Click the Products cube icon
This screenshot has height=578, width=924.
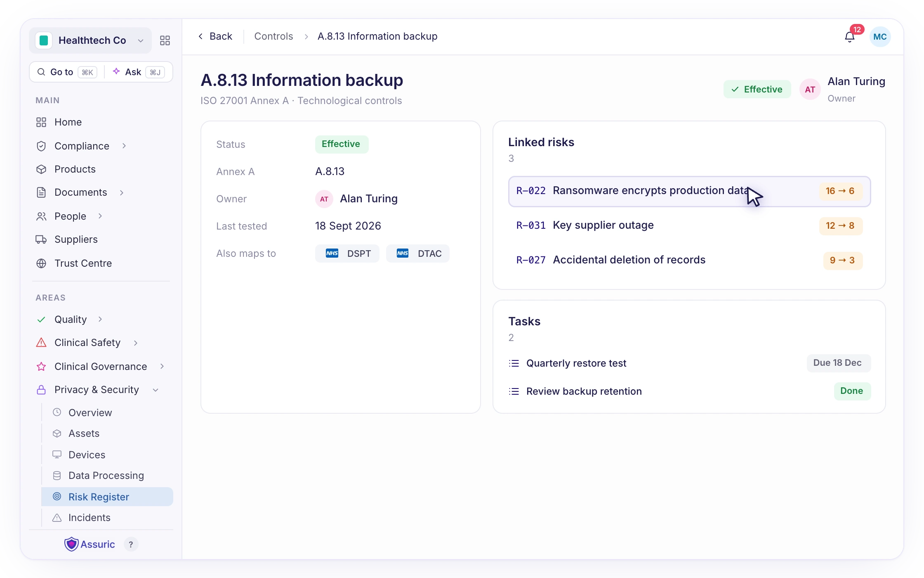41,169
